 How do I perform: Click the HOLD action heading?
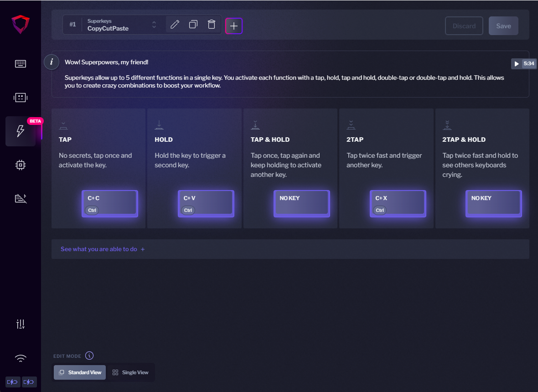pyautogui.click(x=164, y=139)
